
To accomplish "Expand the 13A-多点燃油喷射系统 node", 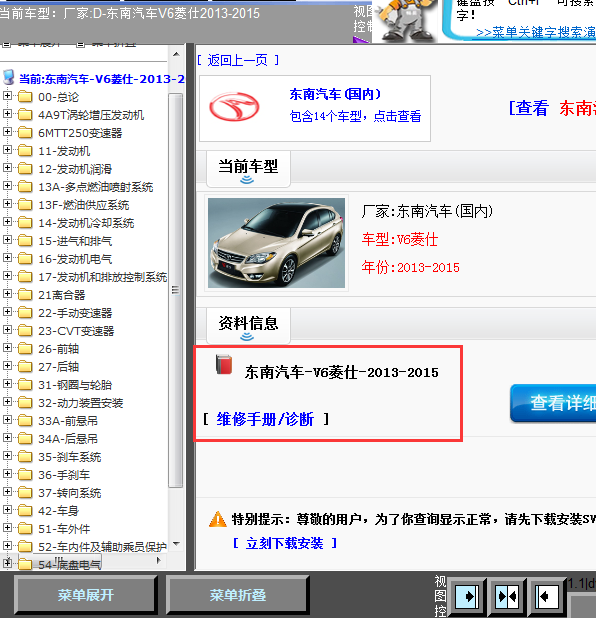I will coord(7,186).
